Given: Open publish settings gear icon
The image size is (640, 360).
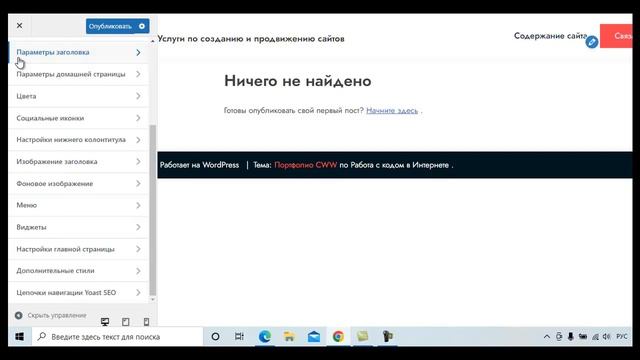Looking at the screenshot, I should coord(142,26).
